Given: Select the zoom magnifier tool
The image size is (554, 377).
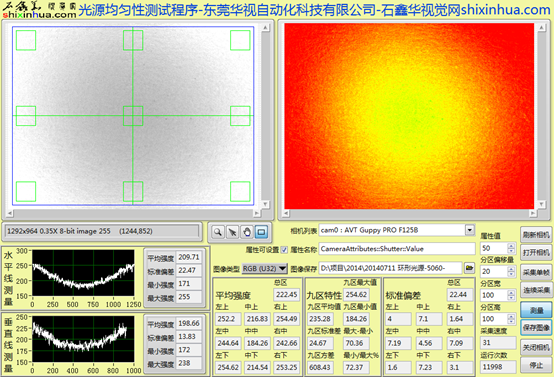Looking at the screenshot, I should coord(218,232).
